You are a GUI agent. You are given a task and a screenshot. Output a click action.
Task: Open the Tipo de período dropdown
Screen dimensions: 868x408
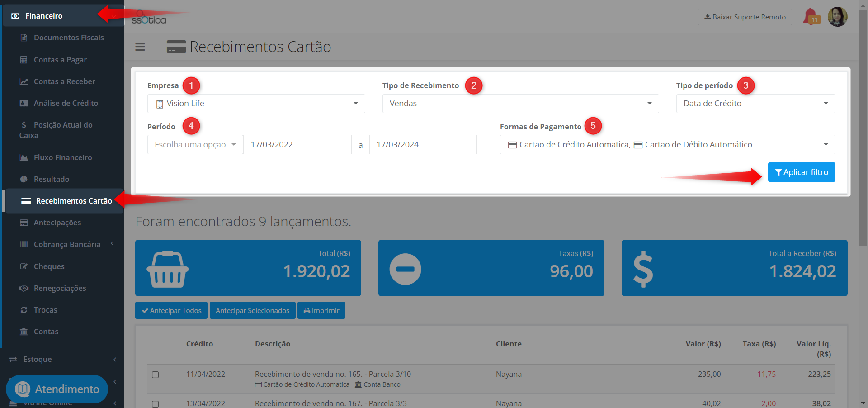[x=755, y=104]
